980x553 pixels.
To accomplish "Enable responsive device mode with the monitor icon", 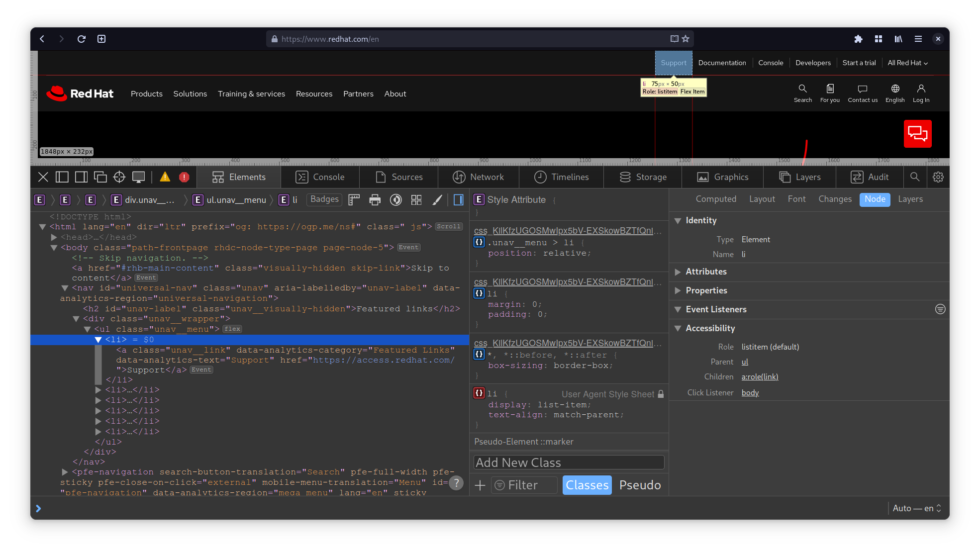I will pyautogui.click(x=138, y=177).
